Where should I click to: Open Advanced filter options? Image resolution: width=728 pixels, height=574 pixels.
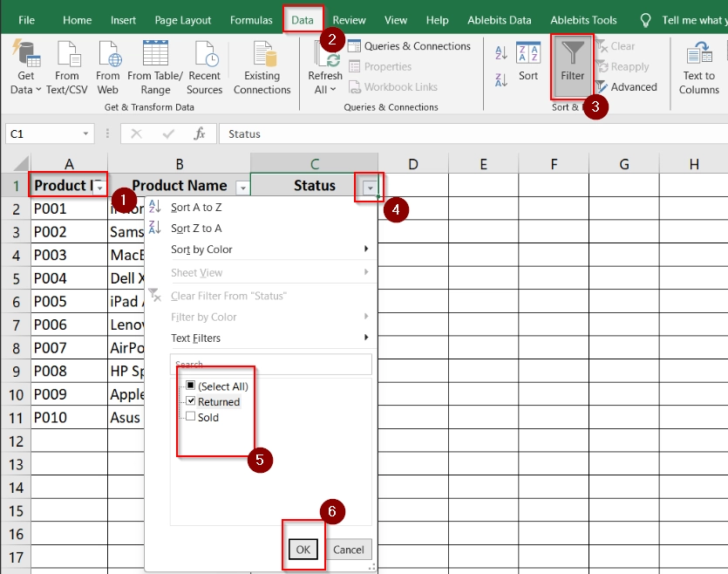pyautogui.click(x=626, y=87)
